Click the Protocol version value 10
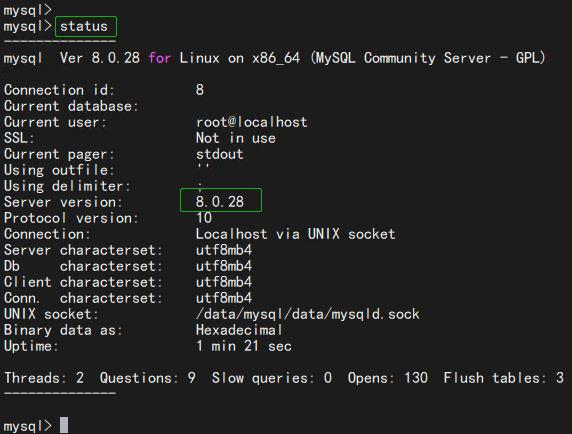 204,218
